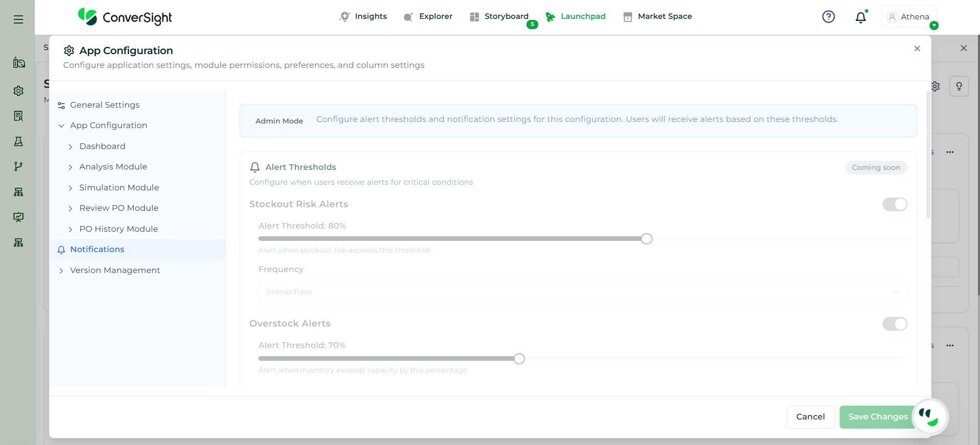This screenshot has width=980, height=445.
Task: Select Notifications in the settings sidebar
Action: 97,250
